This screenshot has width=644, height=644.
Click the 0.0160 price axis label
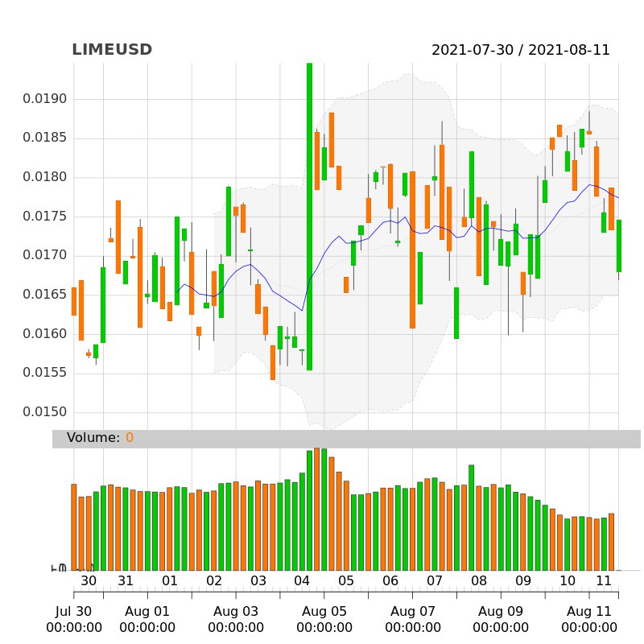(44, 334)
